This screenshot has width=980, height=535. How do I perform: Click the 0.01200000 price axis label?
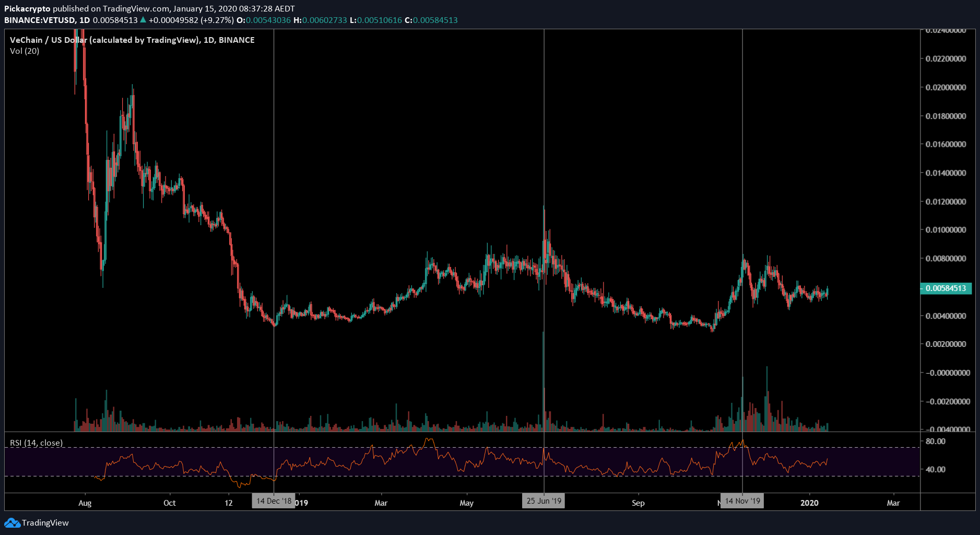(x=946, y=202)
